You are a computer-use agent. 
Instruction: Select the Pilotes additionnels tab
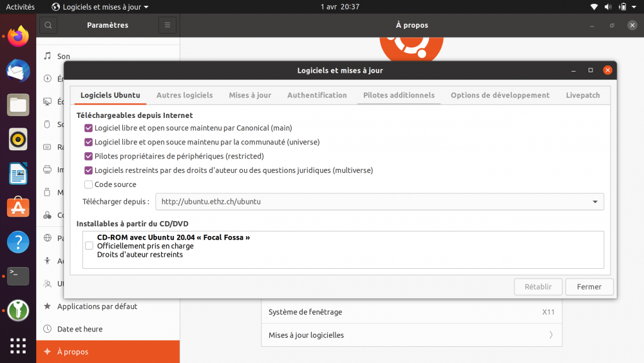tap(399, 95)
